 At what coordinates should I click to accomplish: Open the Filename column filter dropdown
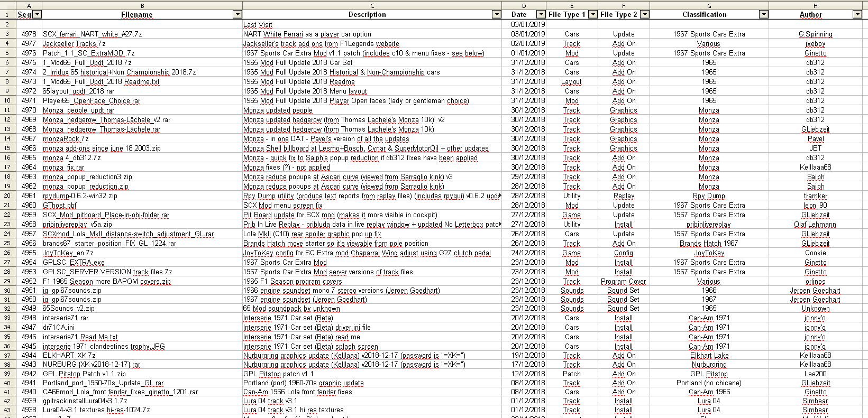[x=237, y=14]
